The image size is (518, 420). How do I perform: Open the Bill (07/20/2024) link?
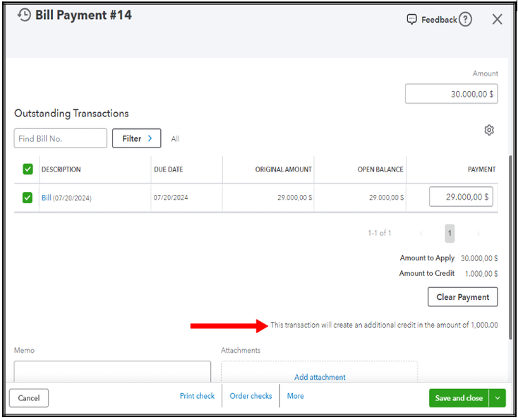[47, 198]
